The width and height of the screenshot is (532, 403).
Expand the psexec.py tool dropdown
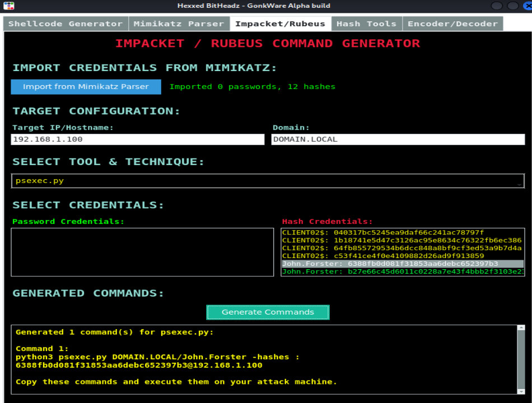[268, 181]
